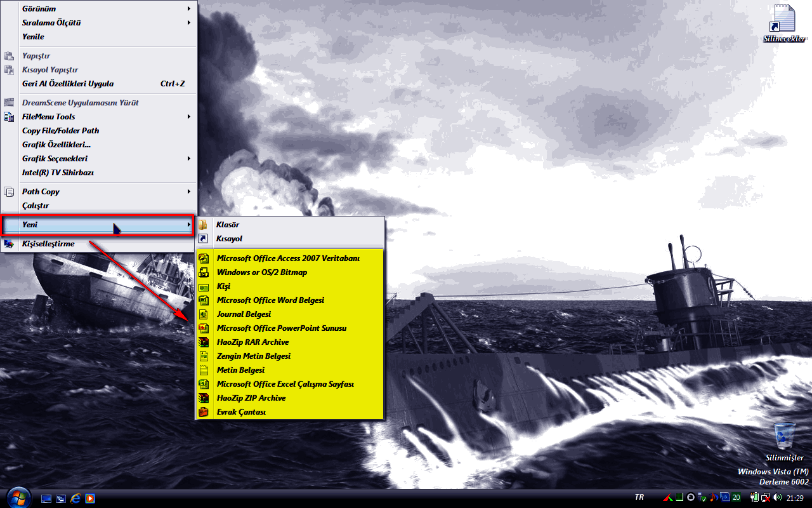Expand the Sıralama Ölçütü submenu
The height and width of the screenshot is (508, 812).
click(99, 23)
